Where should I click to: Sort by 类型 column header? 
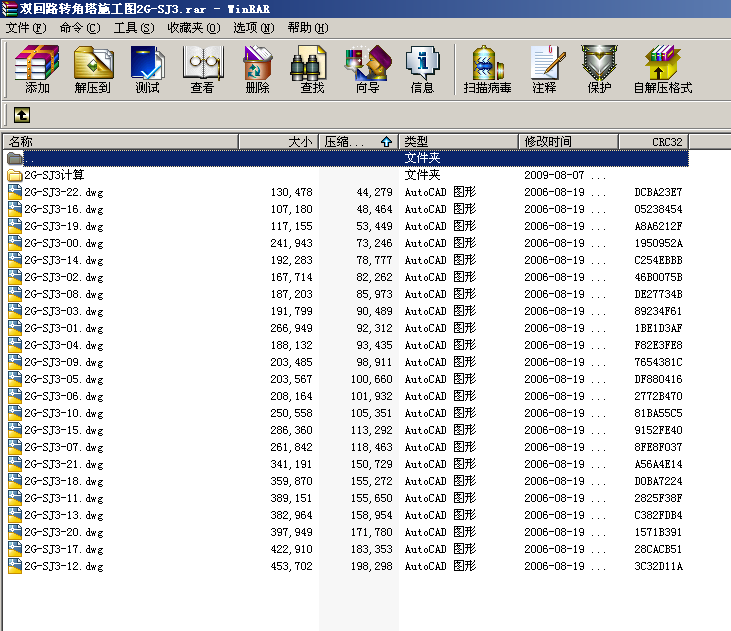(x=458, y=141)
